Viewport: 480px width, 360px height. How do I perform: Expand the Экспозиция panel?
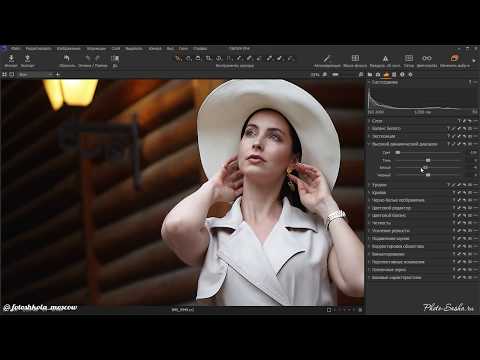pyautogui.click(x=369, y=136)
